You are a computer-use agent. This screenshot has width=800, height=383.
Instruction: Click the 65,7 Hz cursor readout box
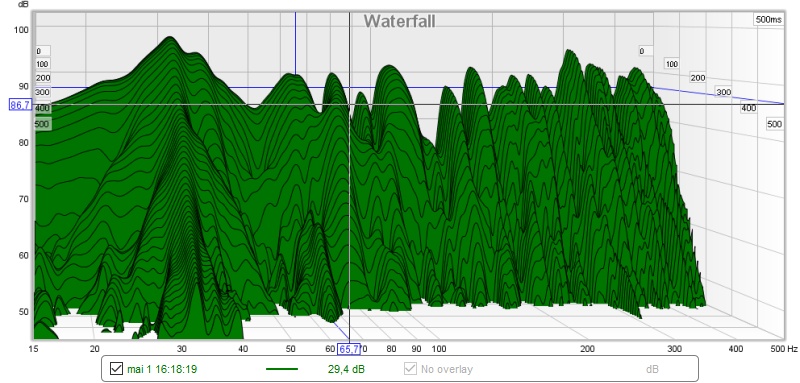(349, 349)
